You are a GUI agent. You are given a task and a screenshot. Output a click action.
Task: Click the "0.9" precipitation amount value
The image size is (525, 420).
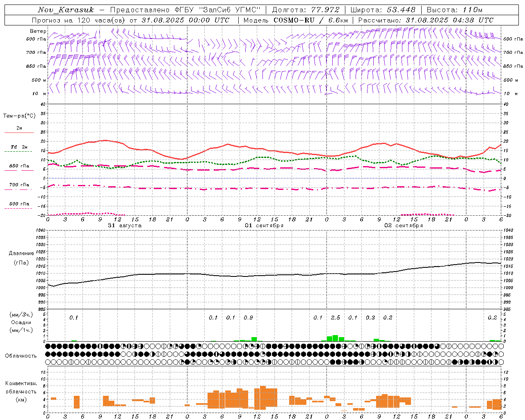click(248, 318)
